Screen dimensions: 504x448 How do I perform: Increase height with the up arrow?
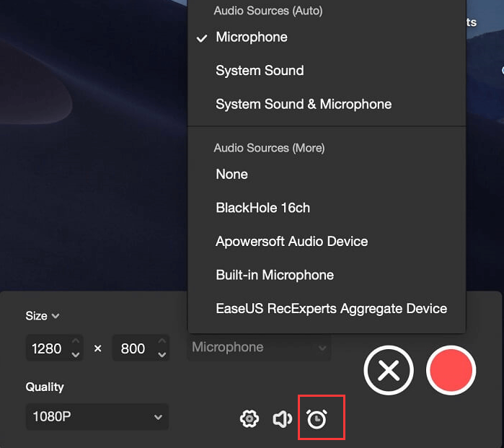[x=162, y=341]
